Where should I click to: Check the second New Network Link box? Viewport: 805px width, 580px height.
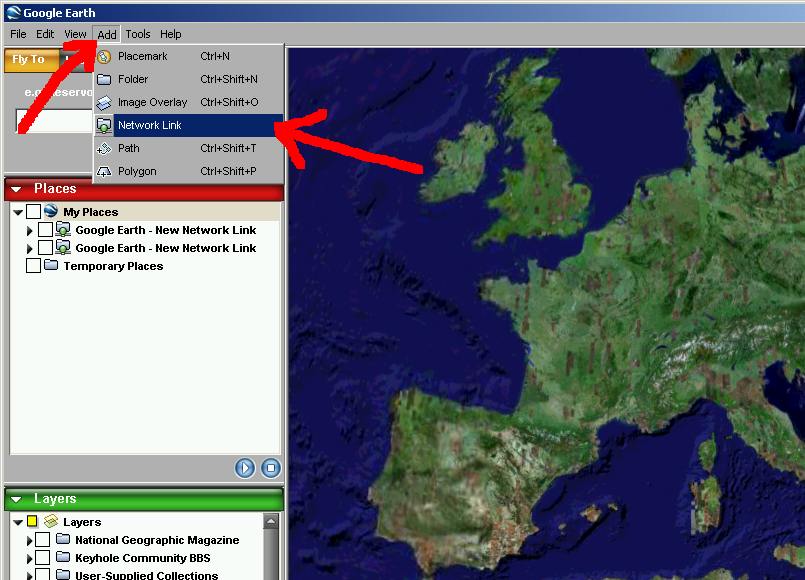[x=46, y=247]
